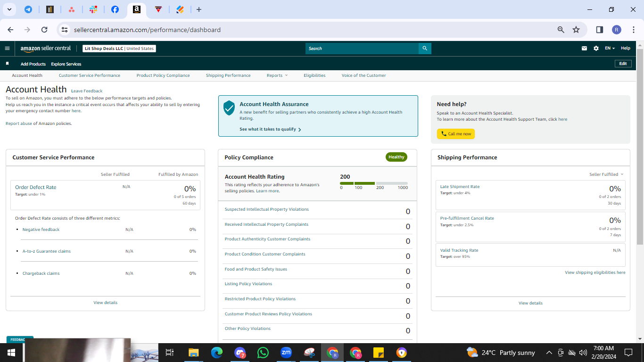Click the search magnifier button in Seller Central
644x362 pixels.
(x=425, y=49)
